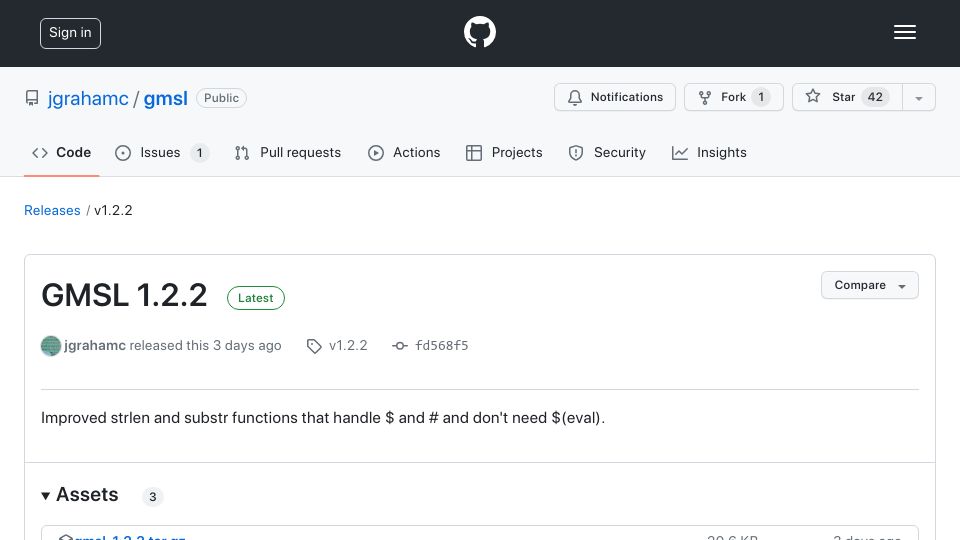Click the Issues counter badge
This screenshot has width=960, height=540.
pyautogui.click(x=199, y=152)
